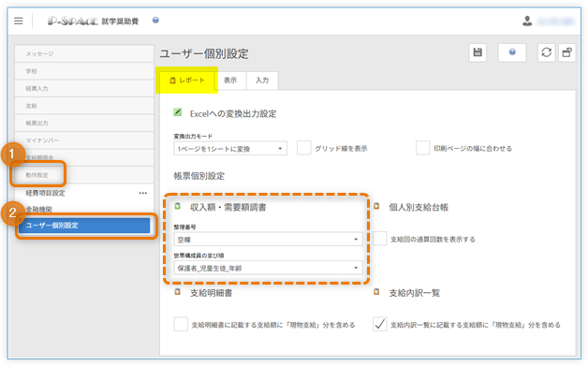Screen dimensions: 588x366
Task: Open the 整理番号 dropdown showing 空欄
Action: (x=268, y=240)
